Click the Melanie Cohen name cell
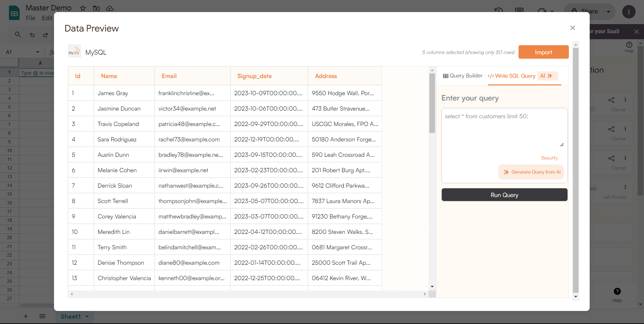644x324 pixels. tap(124, 170)
